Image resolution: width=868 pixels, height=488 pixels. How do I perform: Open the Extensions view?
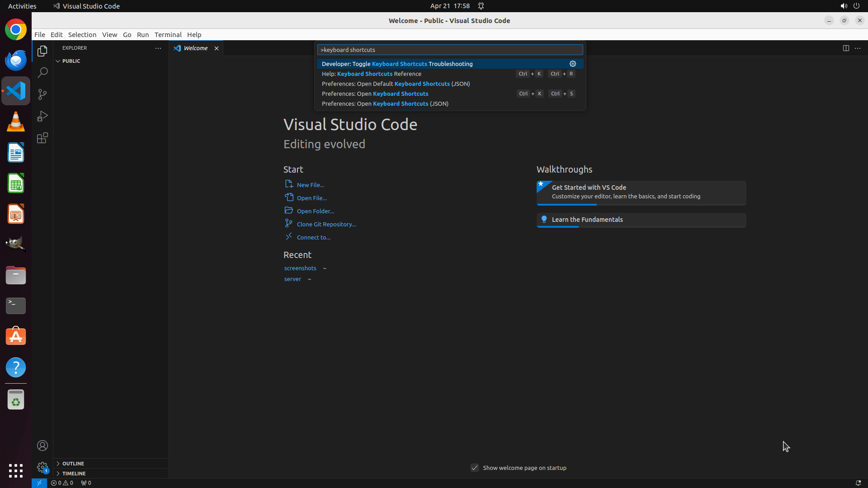click(42, 138)
